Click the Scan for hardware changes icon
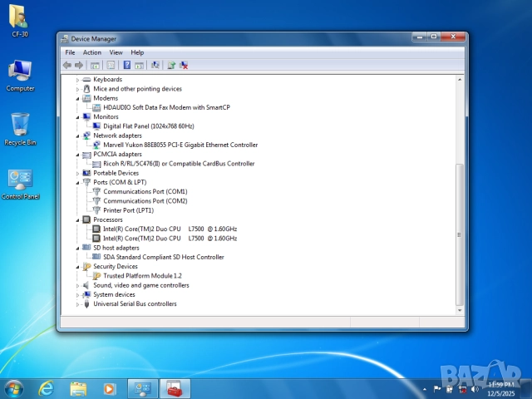 pyautogui.click(x=155, y=65)
